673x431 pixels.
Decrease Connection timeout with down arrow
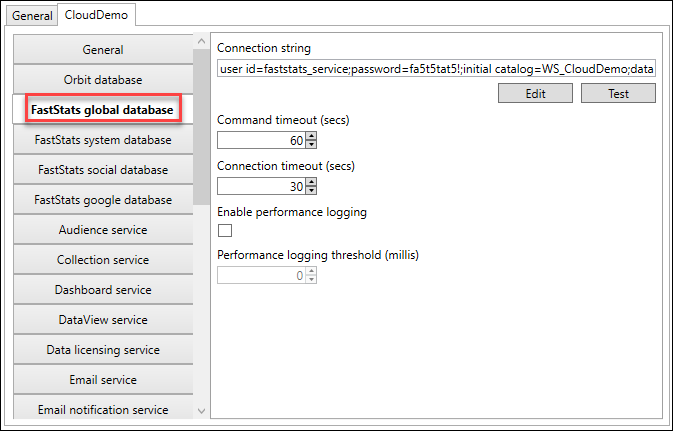pos(311,191)
